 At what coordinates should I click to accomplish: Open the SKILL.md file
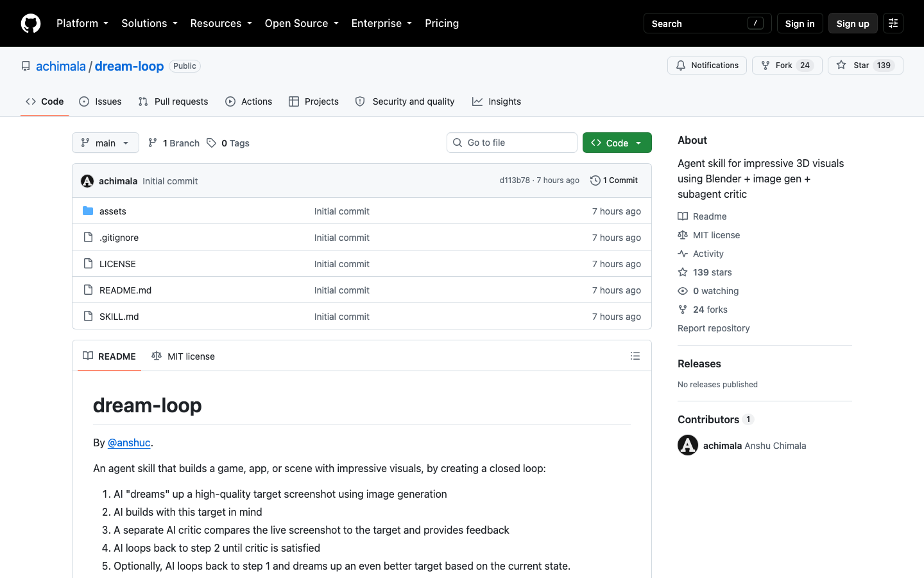119,317
